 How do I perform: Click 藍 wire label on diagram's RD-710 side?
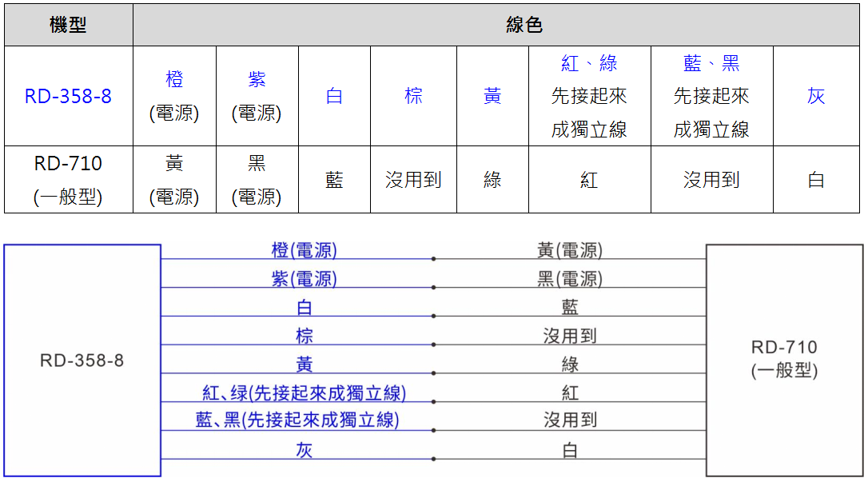pos(570,307)
